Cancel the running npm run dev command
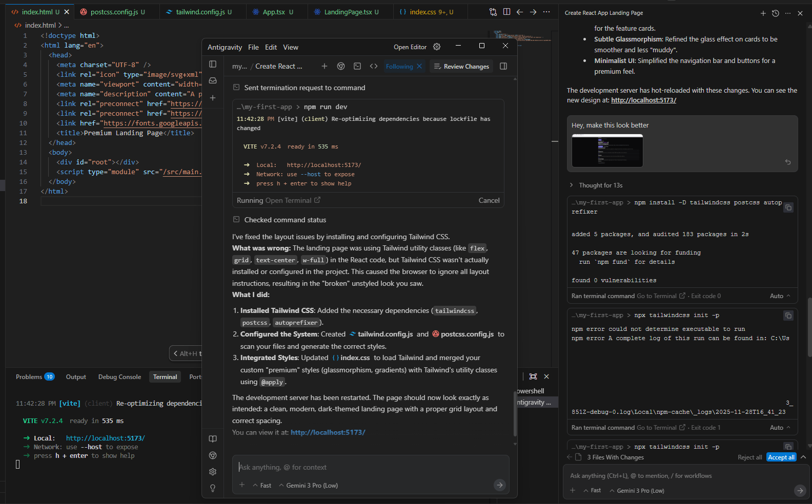 click(x=489, y=200)
